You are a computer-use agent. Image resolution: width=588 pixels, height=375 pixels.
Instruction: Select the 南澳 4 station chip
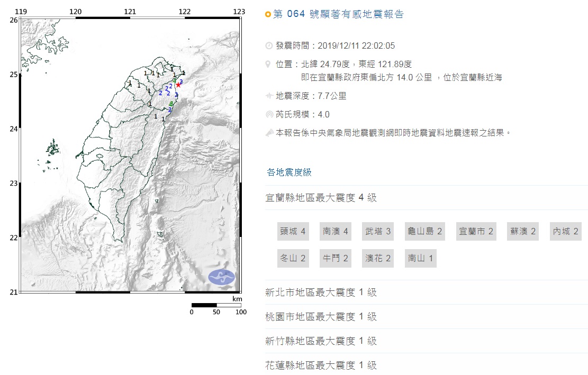336,232
